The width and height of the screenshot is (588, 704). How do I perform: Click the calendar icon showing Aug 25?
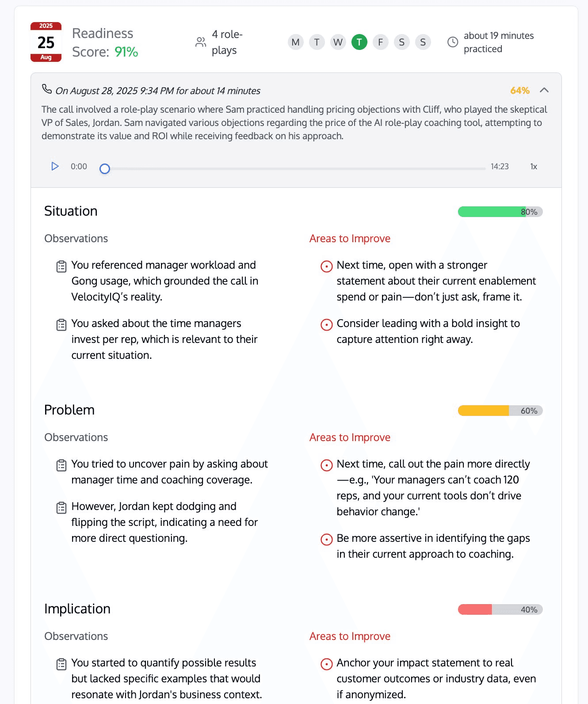(x=46, y=42)
